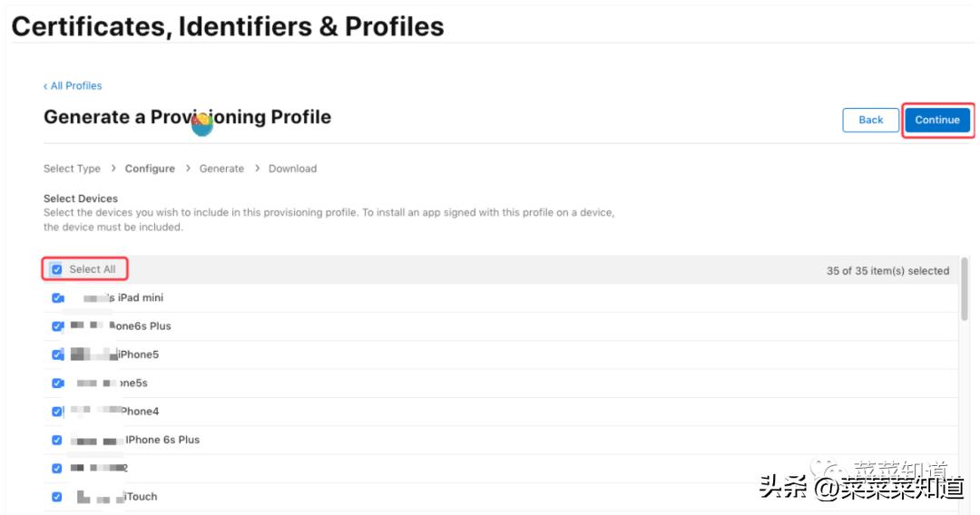Go back to All Profiles link
Image resolution: width=980 pixels, height=515 pixels.
(x=76, y=86)
